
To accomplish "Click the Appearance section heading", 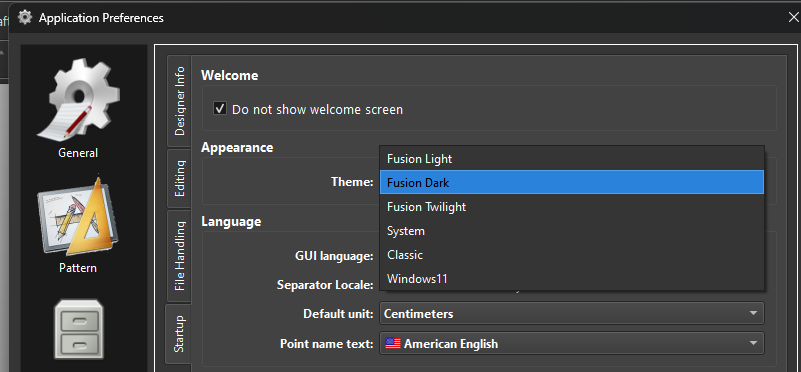I will click(x=237, y=147).
